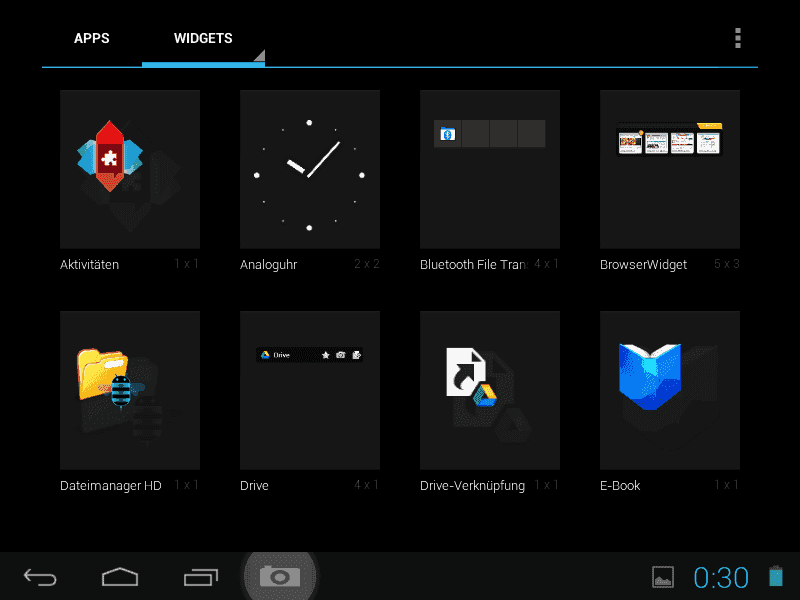
Task: Tap the Home navigation button
Action: (120, 577)
